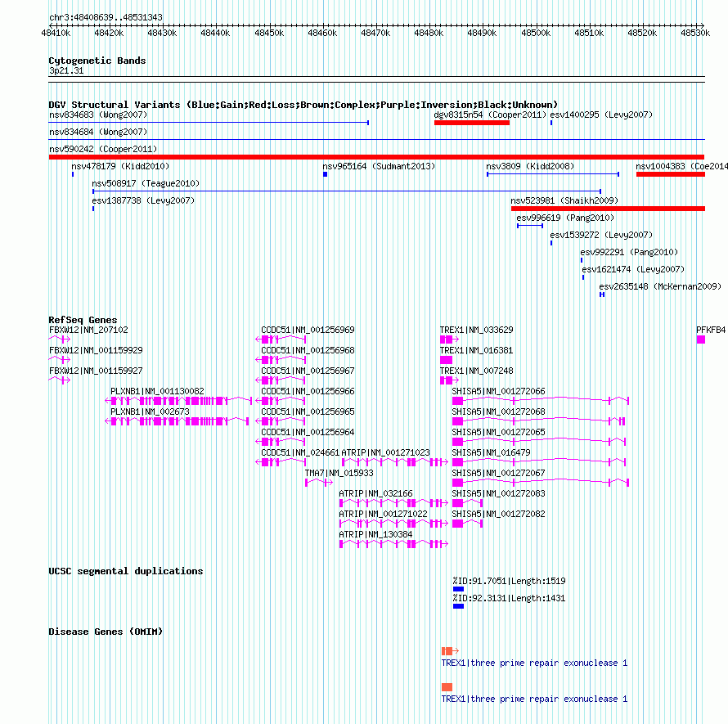Click gene label CCDC51|NM_001256969
Image resolution: width=728 pixels, height=724 pixels.
pos(308,330)
